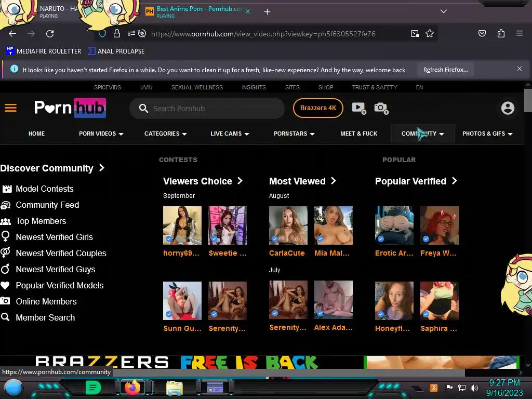This screenshot has height=399, width=532.
Task: Open Popular Verified heading arrow
Action: coord(455,181)
